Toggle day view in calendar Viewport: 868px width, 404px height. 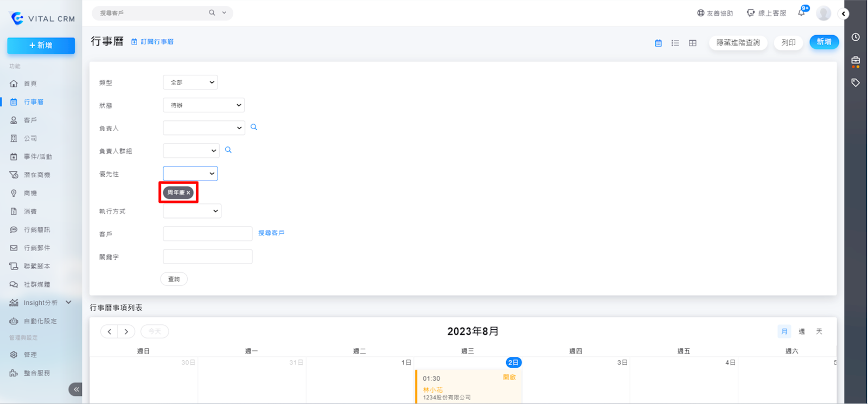point(819,331)
